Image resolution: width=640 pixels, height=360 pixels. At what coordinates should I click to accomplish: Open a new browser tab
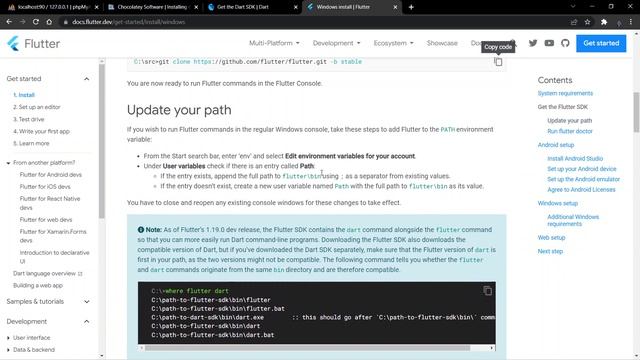click(x=411, y=7)
